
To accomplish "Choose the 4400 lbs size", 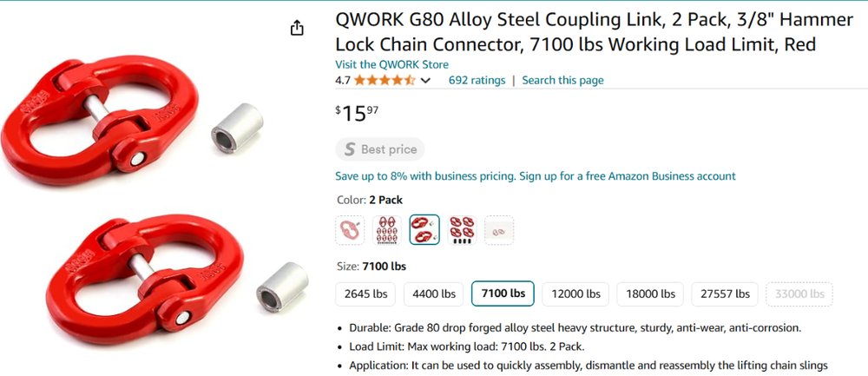I will pos(433,294).
